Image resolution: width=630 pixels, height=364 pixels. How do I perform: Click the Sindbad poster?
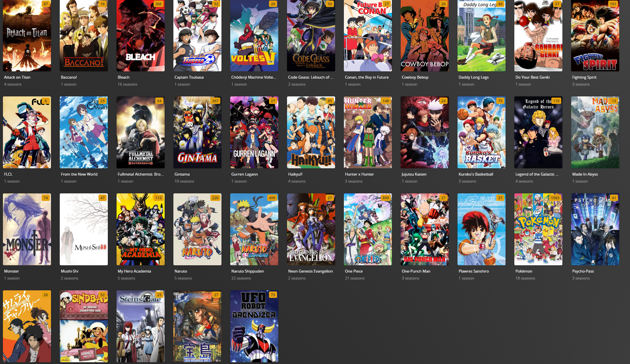coord(84,326)
